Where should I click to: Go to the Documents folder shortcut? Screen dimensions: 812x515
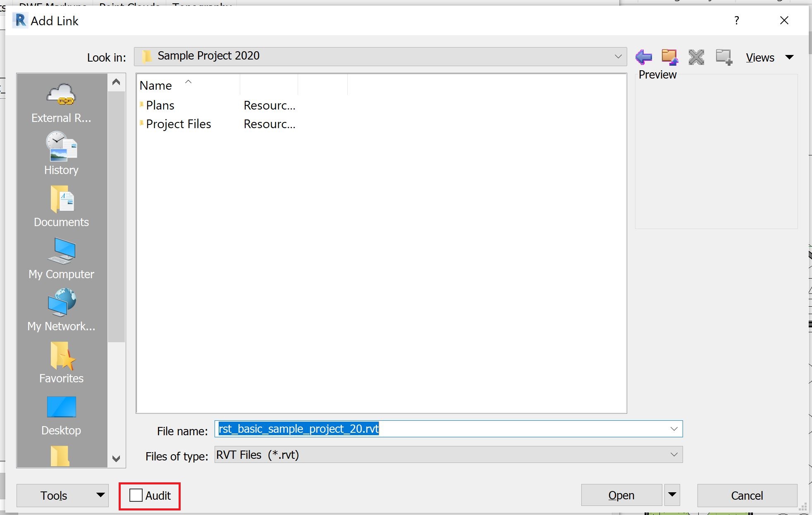[x=61, y=206]
